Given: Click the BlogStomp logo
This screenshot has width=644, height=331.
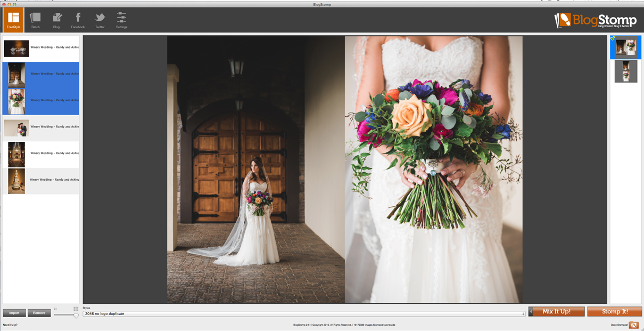Looking at the screenshot, I should pos(595,20).
